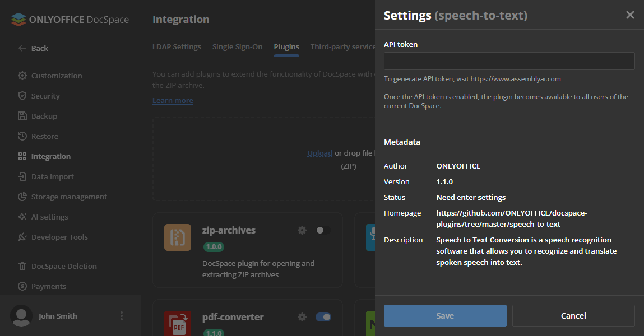Screen dimensions: 644x336
Task: Disable the pdf-converter plugin toggle
Action: [323, 317]
